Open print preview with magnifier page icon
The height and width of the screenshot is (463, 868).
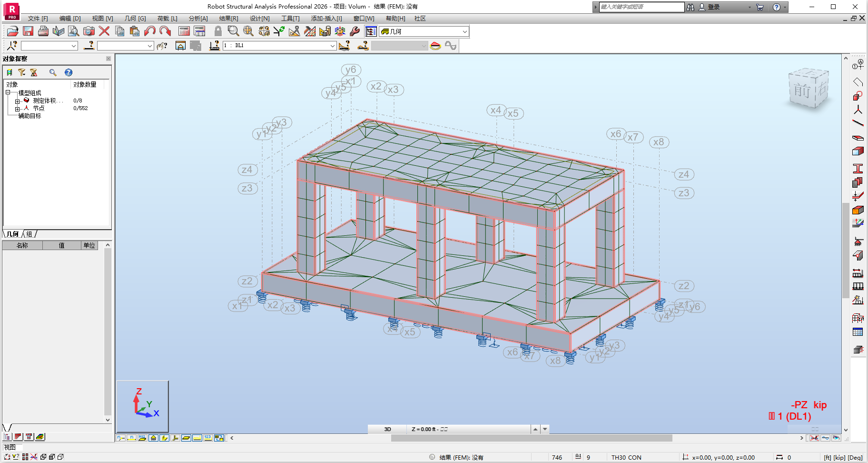pos(73,31)
